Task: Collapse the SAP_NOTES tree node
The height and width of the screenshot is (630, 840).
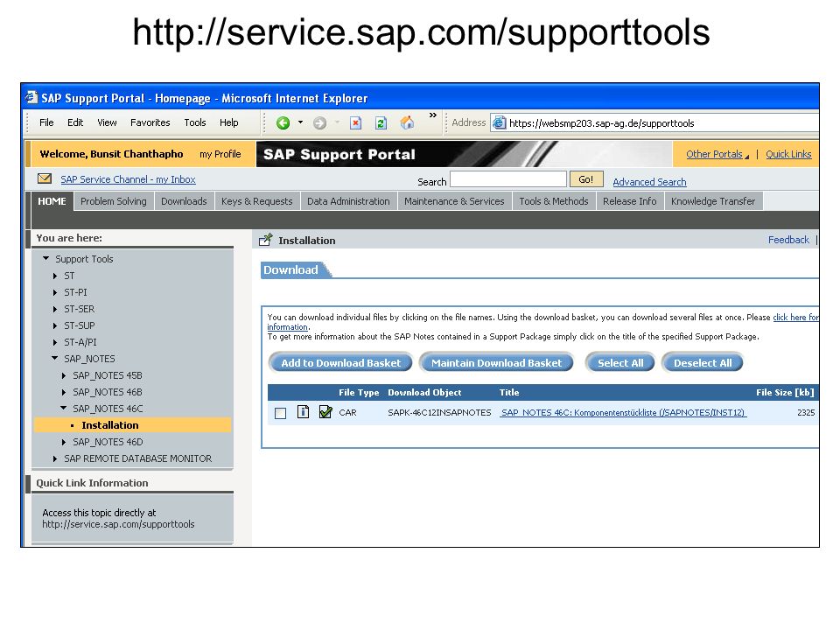Action: point(54,358)
